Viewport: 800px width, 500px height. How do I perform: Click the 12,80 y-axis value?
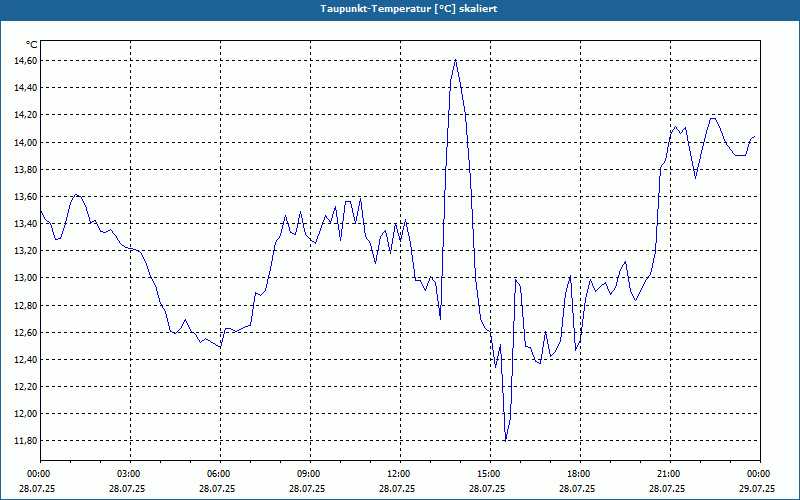click(x=27, y=305)
